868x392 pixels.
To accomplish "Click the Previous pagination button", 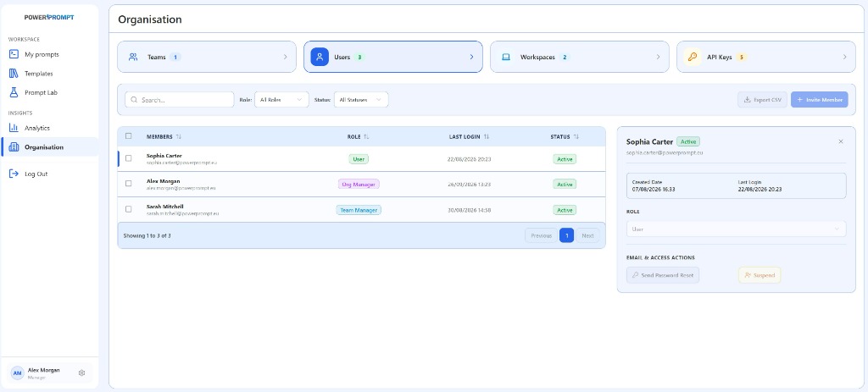I will coord(541,235).
